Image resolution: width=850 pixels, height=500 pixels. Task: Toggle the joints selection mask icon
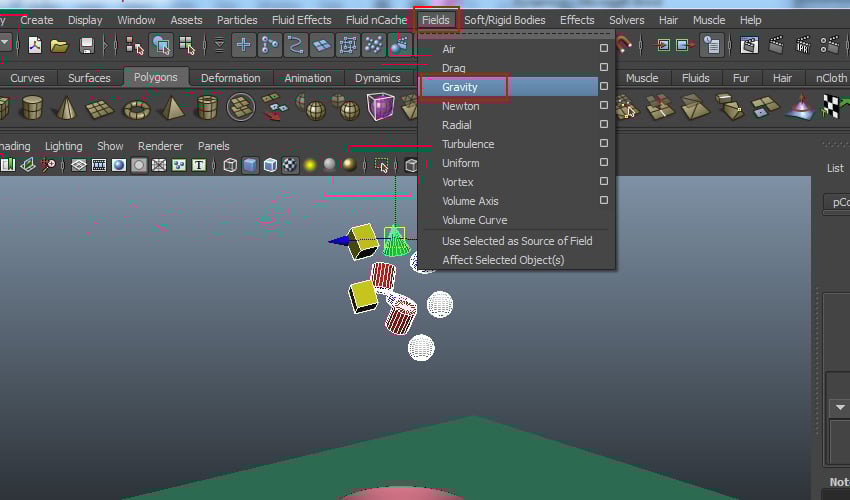[269, 45]
